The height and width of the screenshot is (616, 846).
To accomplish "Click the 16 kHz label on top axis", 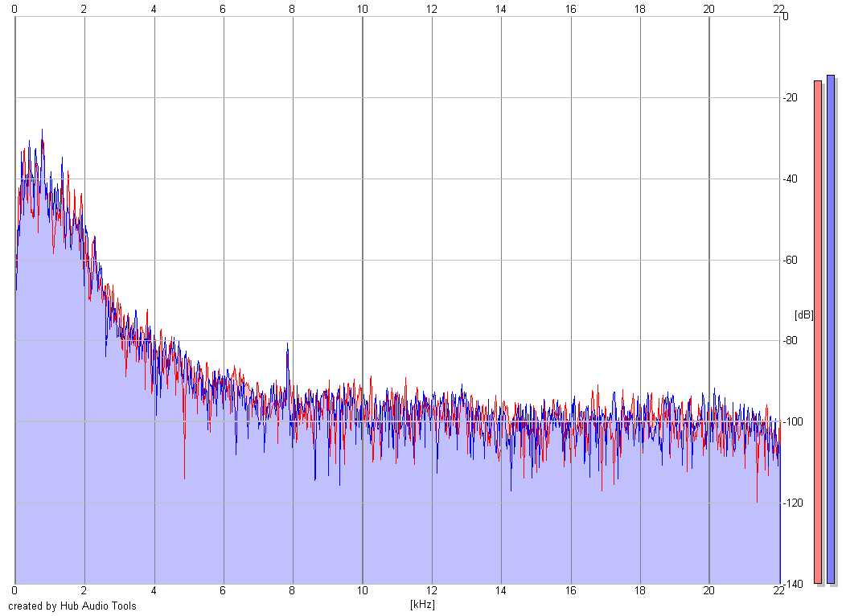I will 570,9.
